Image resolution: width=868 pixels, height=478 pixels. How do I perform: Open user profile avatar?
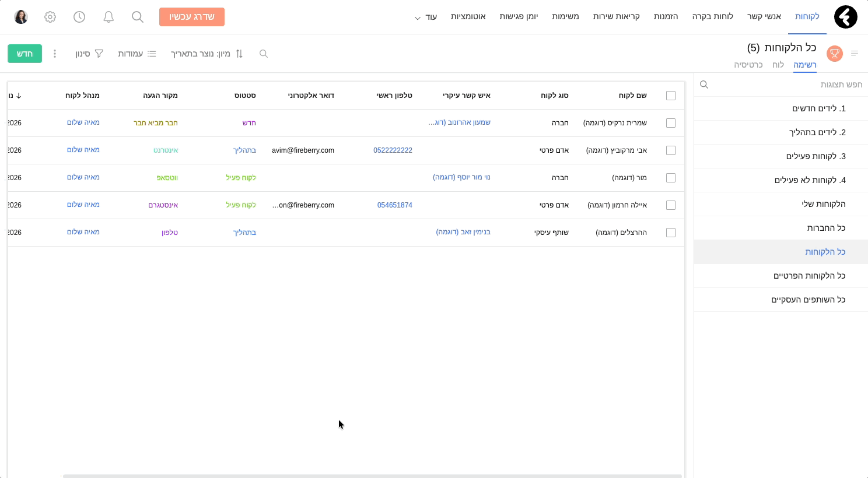click(x=21, y=17)
